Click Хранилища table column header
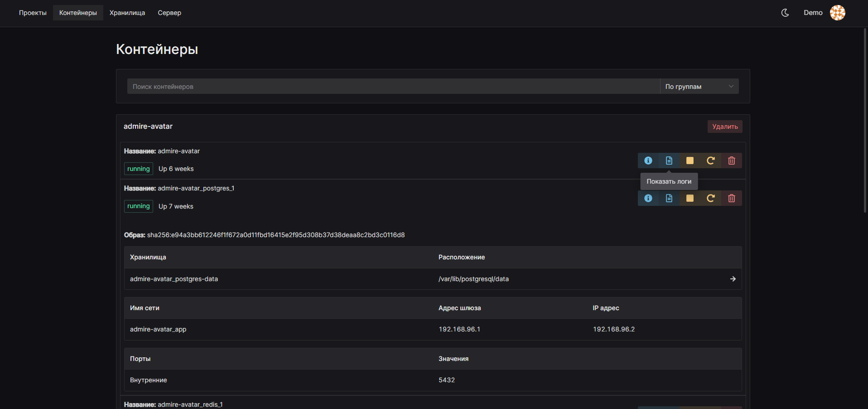The image size is (868, 409). click(148, 257)
